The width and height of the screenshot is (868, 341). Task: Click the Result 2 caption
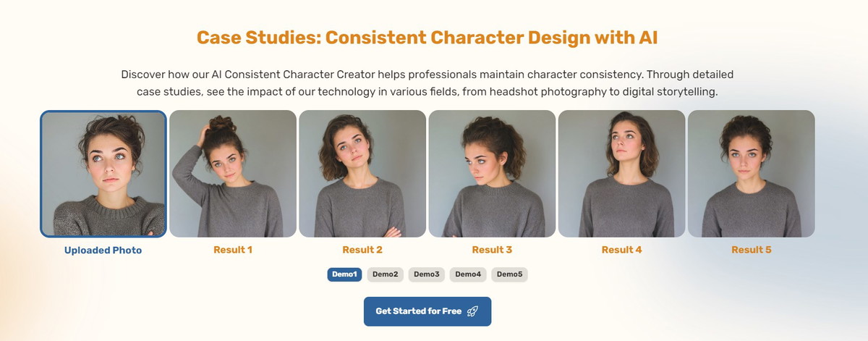362,250
